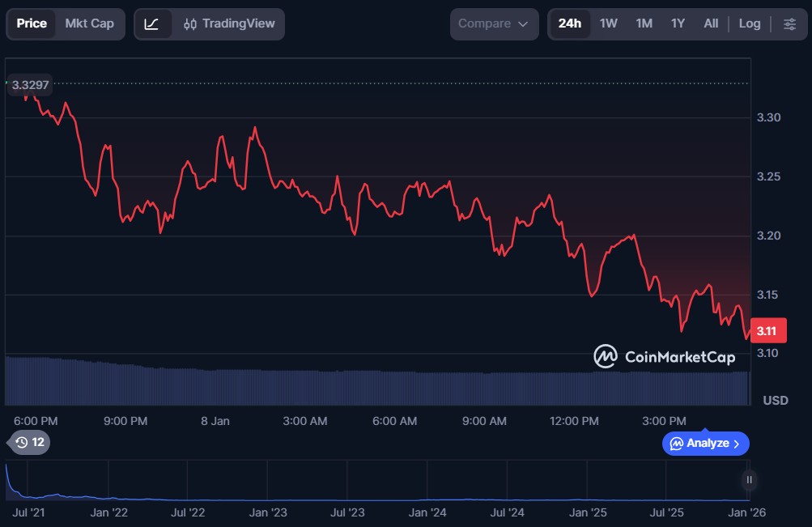Expand the Compare dropdown

pyautogui.click(x=494, y=23)
